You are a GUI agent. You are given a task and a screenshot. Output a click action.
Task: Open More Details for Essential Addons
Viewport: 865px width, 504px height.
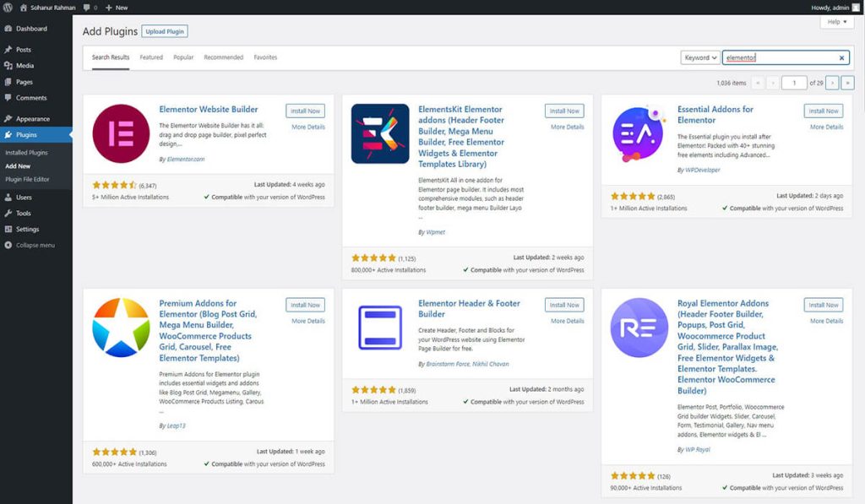coord(826,127)
